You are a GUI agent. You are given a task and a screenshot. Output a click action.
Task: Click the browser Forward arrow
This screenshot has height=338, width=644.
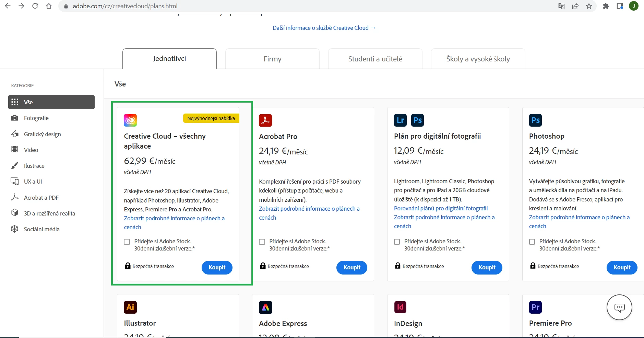click(21, 6)
